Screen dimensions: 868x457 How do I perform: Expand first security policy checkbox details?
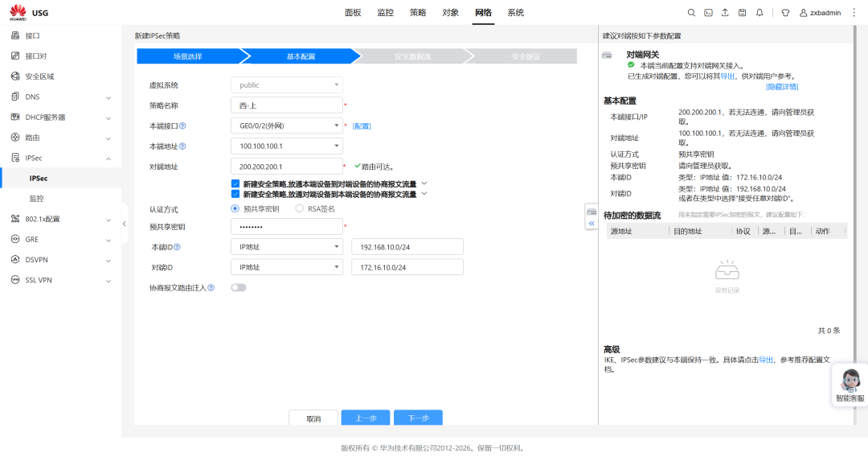pyautogui.click(x=424, y=183)
